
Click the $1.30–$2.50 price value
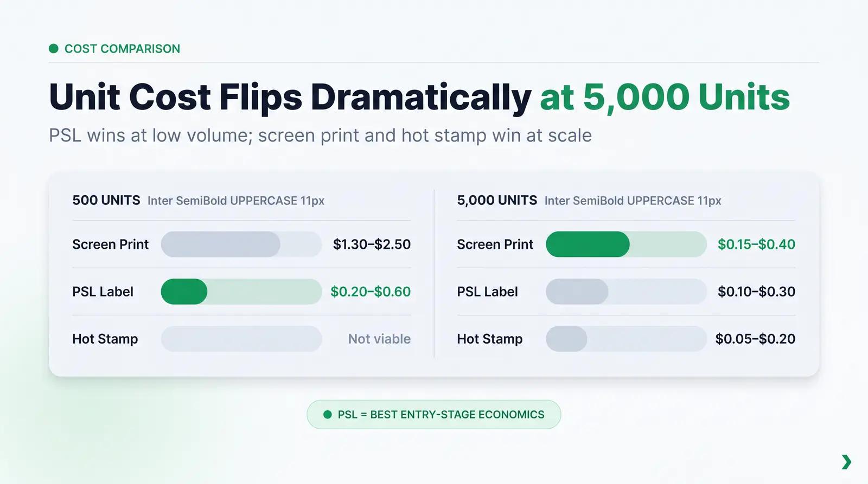click(x=372, y=244)
